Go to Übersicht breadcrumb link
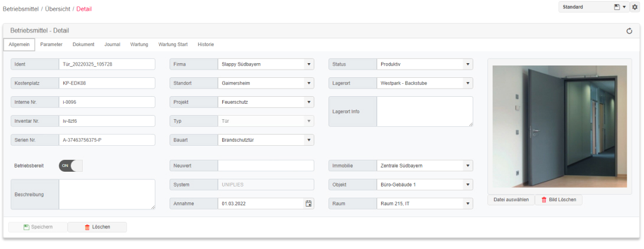The width and height of the screenshot is (644, 249). (x=57, y=9)
